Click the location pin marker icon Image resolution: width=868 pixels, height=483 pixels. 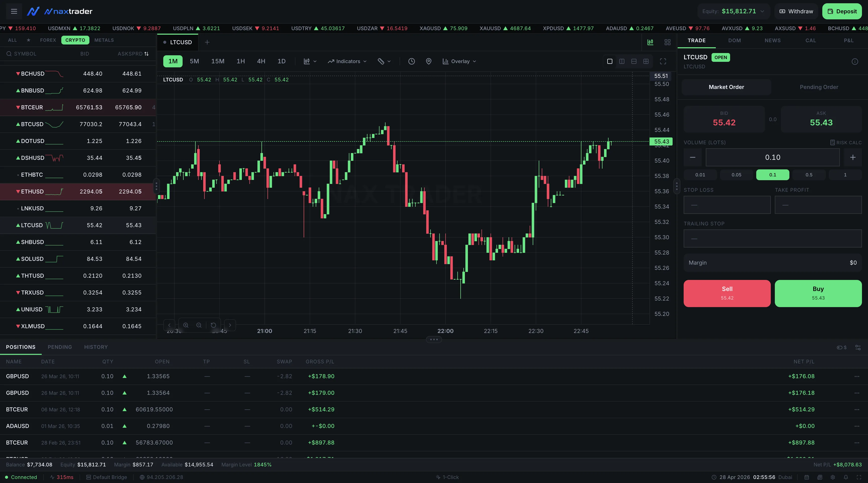(x=429, y=61)
